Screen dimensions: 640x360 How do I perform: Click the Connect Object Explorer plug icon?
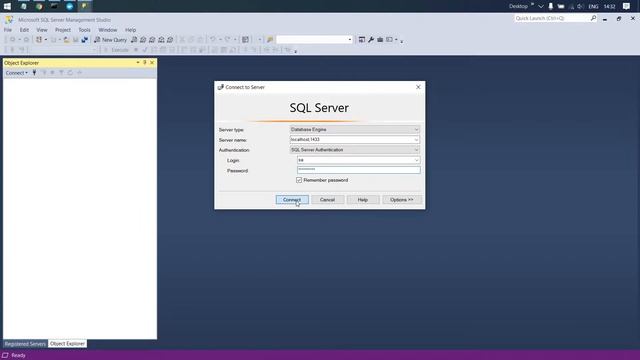34,73
